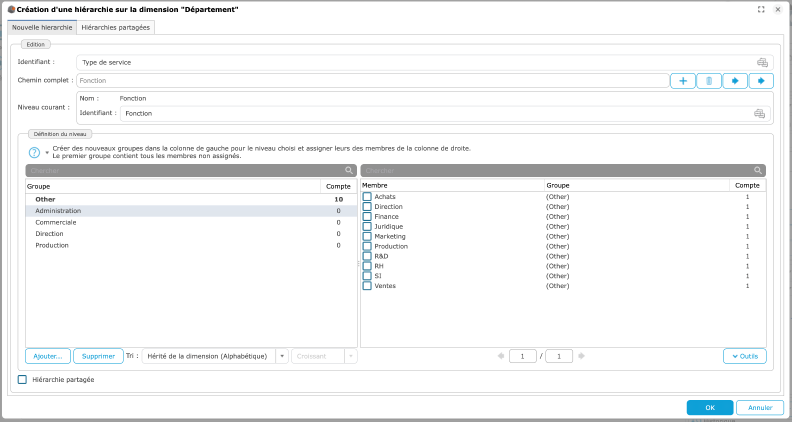Click the blue help question mark icon
This screenshot has height=422, width=792.
tap(34, 153)
